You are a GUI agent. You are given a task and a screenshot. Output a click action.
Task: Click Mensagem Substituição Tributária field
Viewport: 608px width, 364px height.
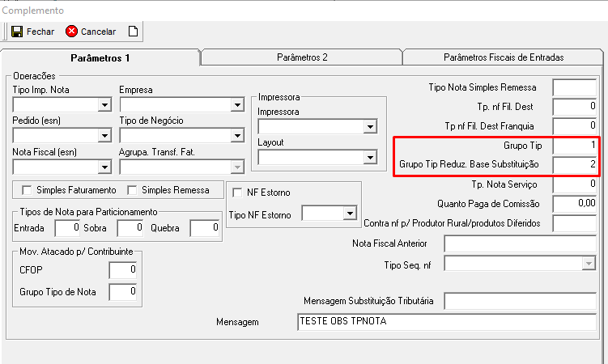[x=520, y=301]
